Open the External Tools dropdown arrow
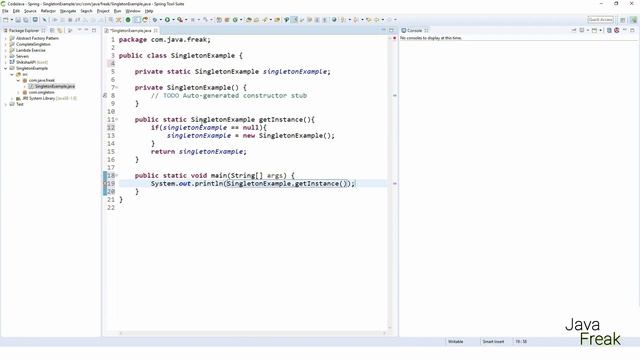This screenshot has width=640, height=360. (x=186, y=20)
